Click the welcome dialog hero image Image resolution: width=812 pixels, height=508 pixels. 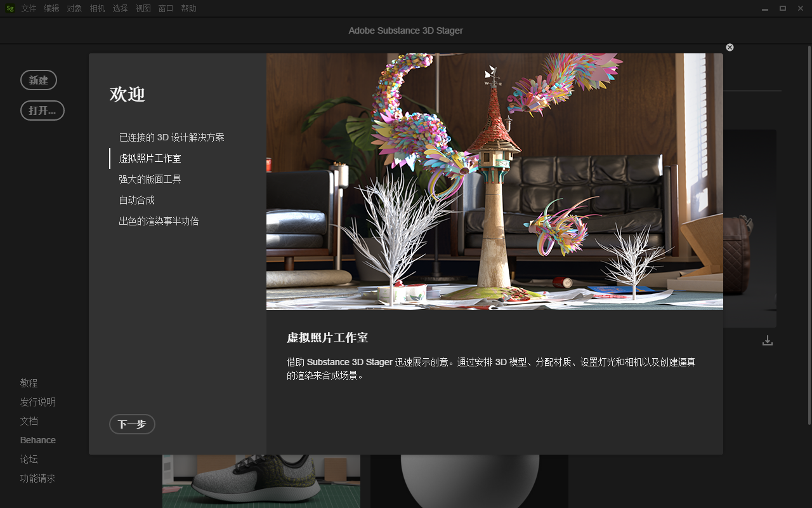pyautogui.click(x=495, y=182)
